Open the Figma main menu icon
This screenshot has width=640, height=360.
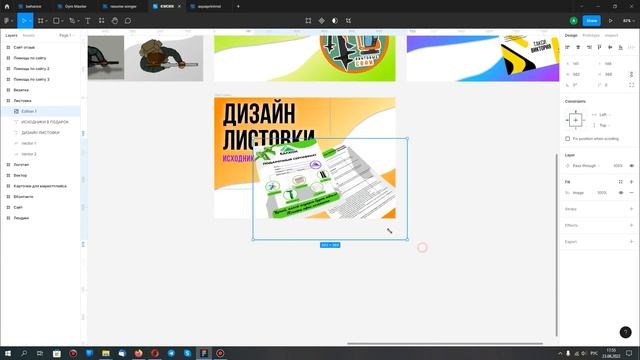6,20
